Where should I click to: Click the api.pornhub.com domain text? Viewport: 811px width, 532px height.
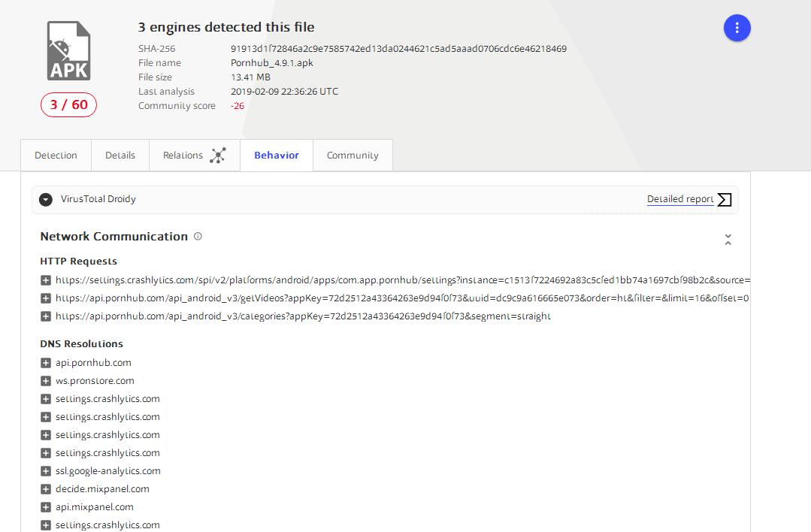(94, 363)
